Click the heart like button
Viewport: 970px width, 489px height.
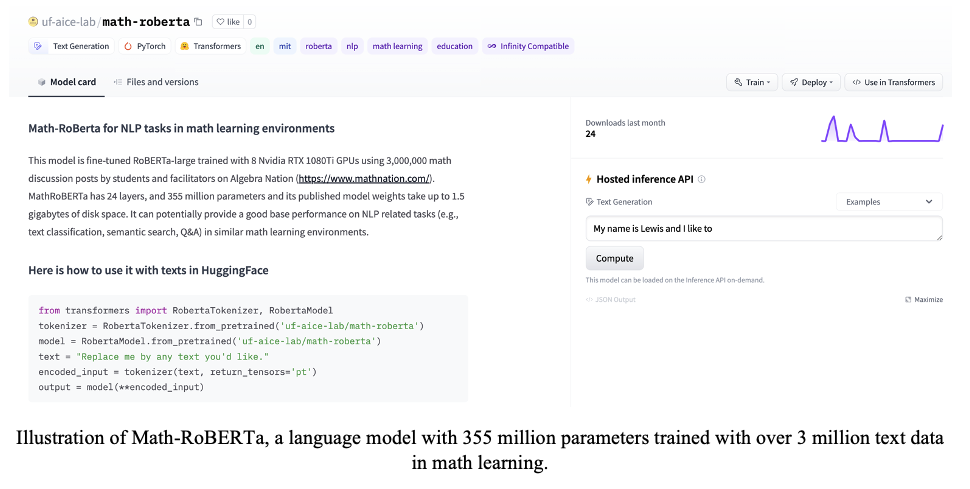click(225, 21)
